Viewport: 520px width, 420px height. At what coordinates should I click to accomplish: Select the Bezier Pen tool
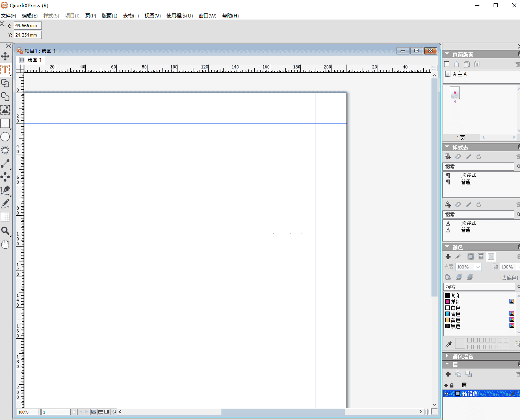tap(5, 190)
